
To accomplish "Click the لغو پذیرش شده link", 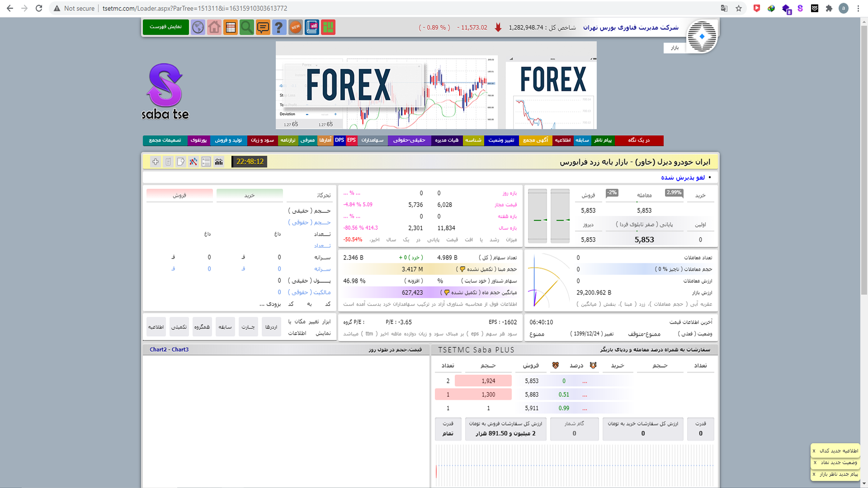I will [683, 178].
